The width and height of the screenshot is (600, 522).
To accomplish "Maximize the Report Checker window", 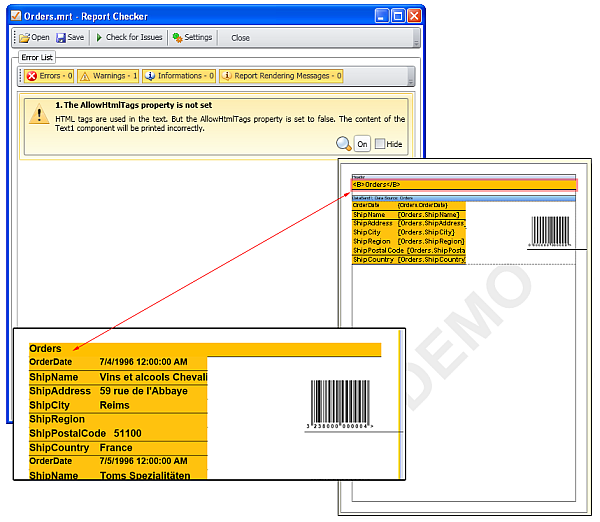I will 398,16.
